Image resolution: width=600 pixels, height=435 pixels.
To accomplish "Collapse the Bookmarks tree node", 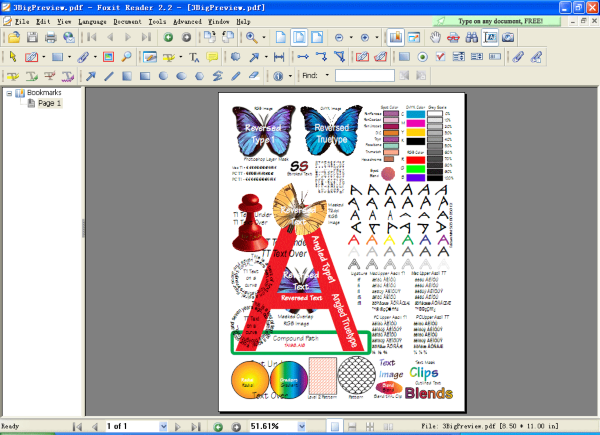I will [x=9, y=93].
